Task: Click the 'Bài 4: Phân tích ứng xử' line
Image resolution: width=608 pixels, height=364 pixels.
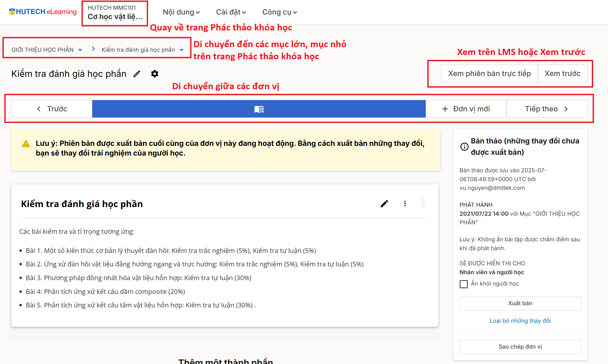Action: click(x=105, y=292)
